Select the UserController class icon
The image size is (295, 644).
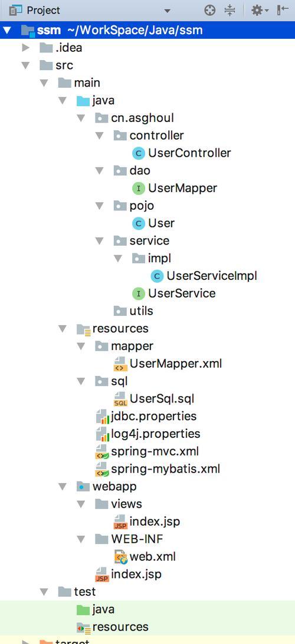(x=139, y=153)
